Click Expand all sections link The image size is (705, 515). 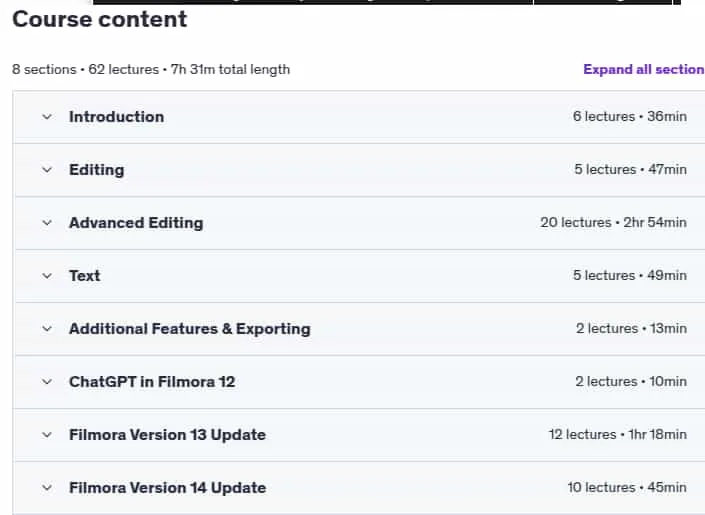tap(644, 69)
